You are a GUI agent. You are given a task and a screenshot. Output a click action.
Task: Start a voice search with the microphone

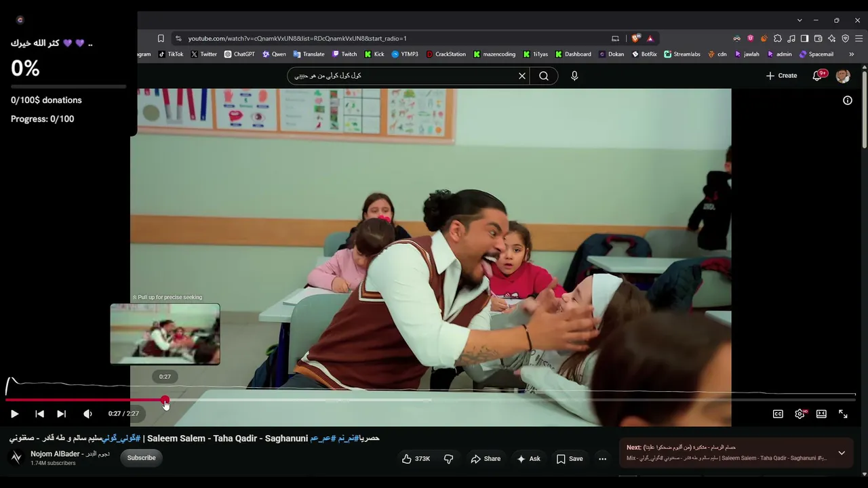574,76
